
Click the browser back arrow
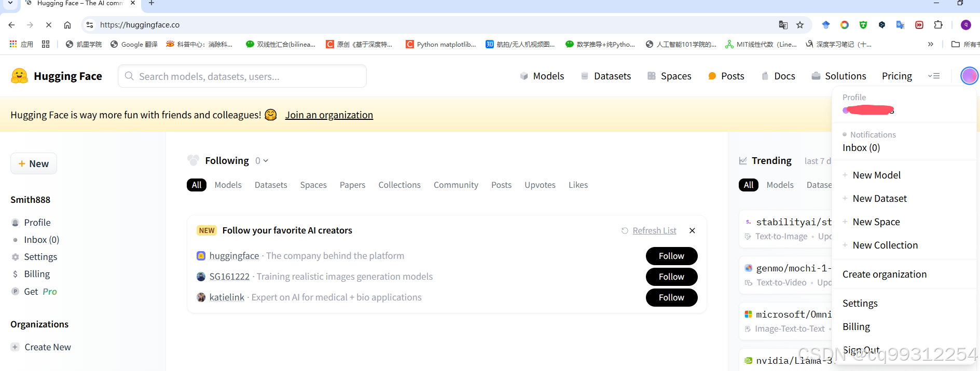pyautogui.click(x=11, y=25)
